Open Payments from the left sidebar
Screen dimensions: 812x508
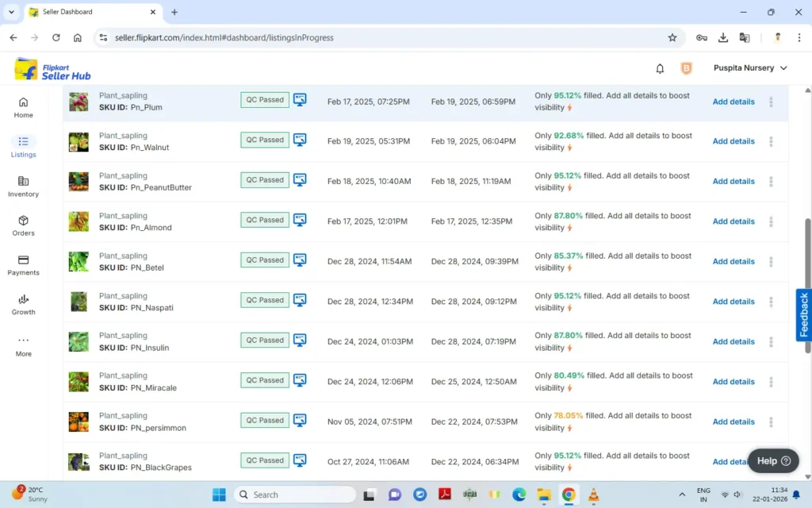23,265
